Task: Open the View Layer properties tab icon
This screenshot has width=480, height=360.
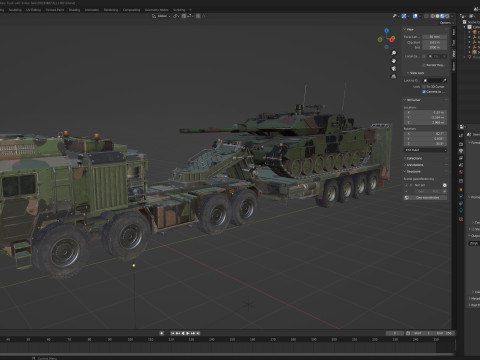Action: (461, 158)
